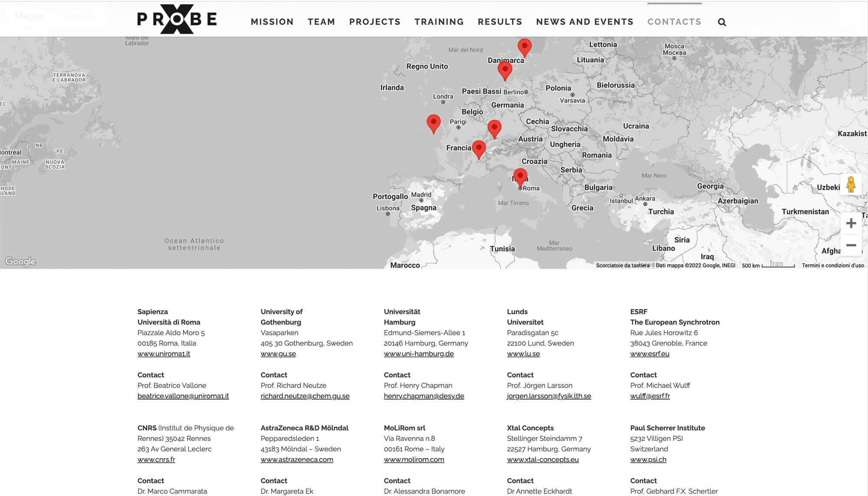868x496 pixels.
Task: Click the map pin over Switzerland
Action: coord(494,129)
